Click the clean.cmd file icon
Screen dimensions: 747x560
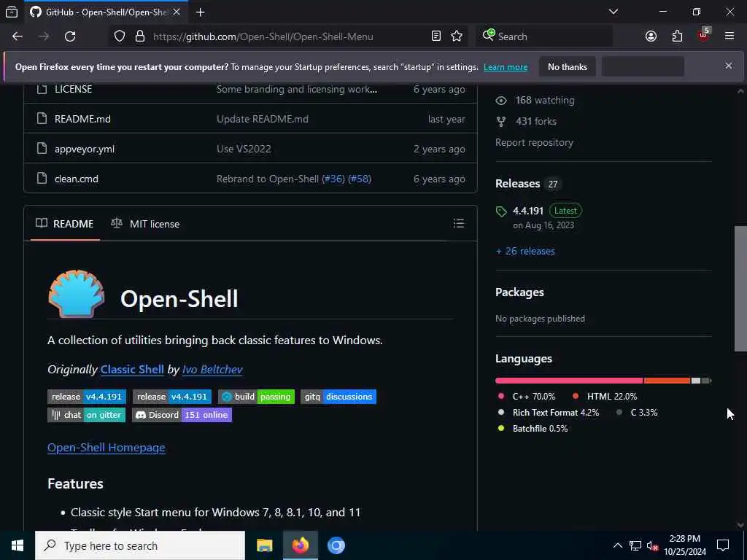(42, 179)
